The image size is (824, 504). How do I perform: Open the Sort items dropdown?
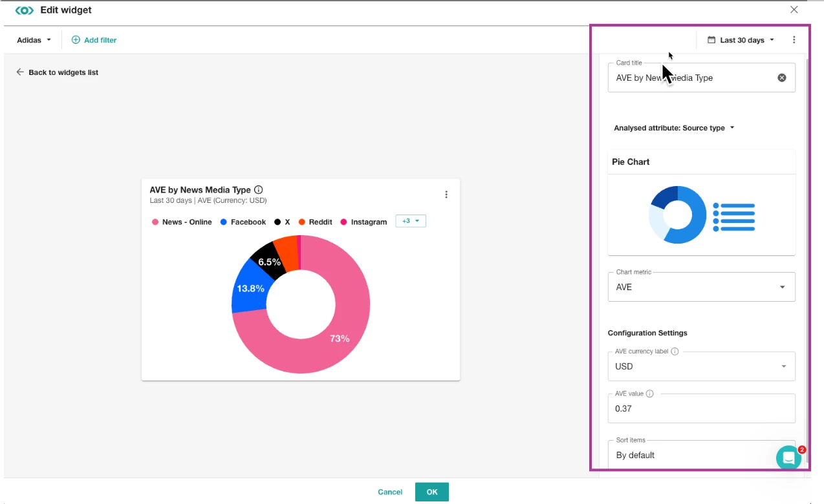701,455
